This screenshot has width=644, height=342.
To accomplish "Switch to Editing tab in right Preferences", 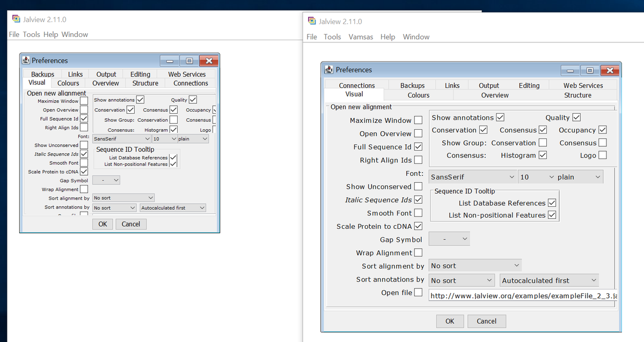I will (x=529, y=85).
